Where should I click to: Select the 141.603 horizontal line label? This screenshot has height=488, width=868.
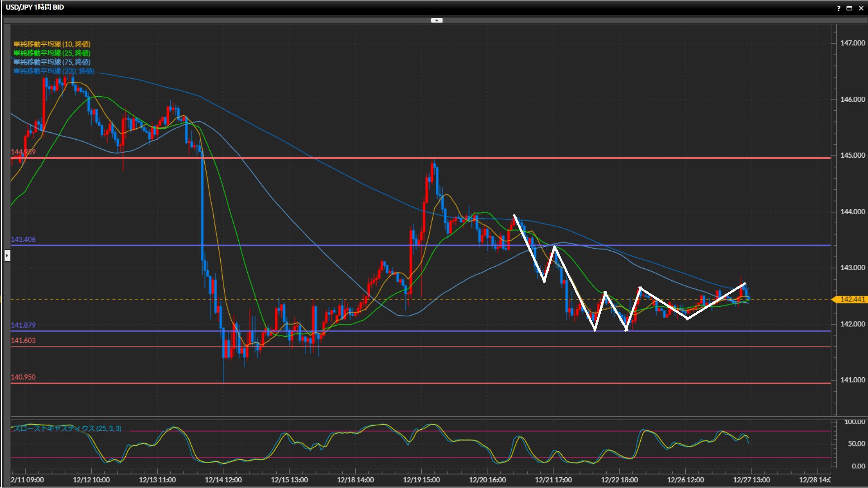pos(23,340)
